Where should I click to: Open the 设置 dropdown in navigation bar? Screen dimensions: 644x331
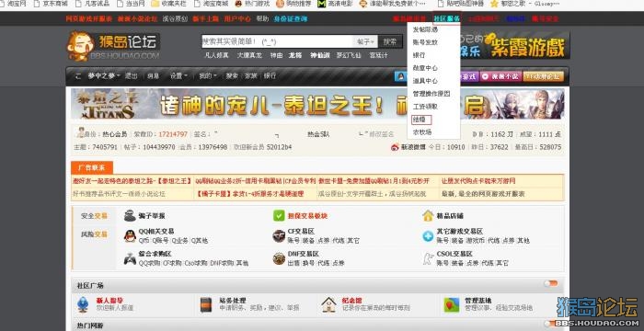178,76
